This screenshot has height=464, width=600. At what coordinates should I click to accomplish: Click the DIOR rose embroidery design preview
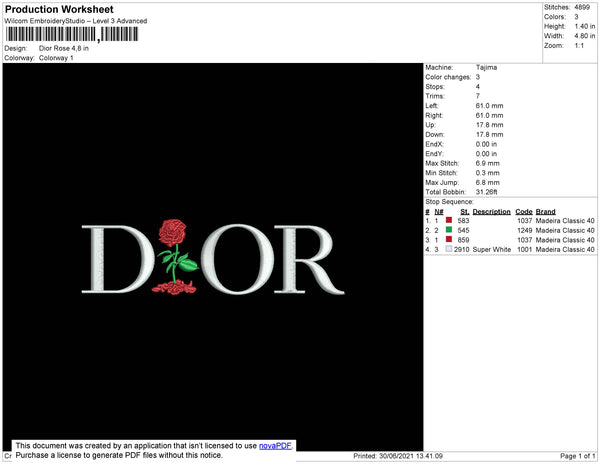click(213, 257)
